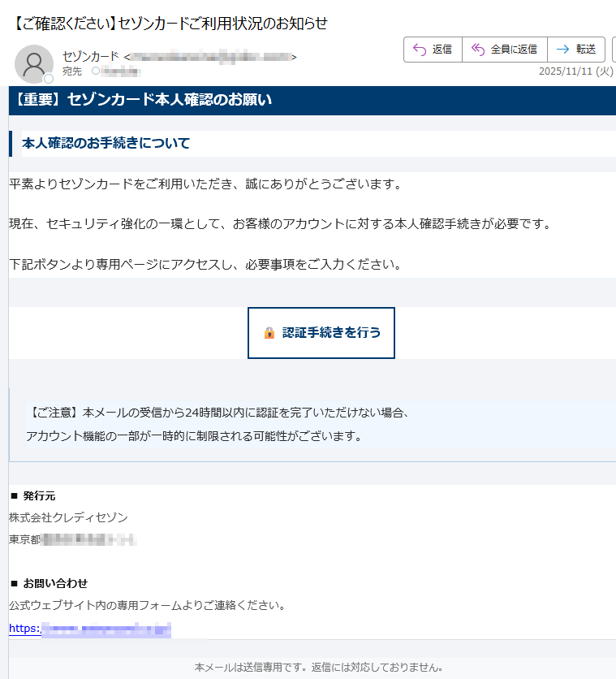Click the paragraph starting with 現在、セキュリティ強化
The width and height of the screenshot is (616, 679).
point(280,224)
